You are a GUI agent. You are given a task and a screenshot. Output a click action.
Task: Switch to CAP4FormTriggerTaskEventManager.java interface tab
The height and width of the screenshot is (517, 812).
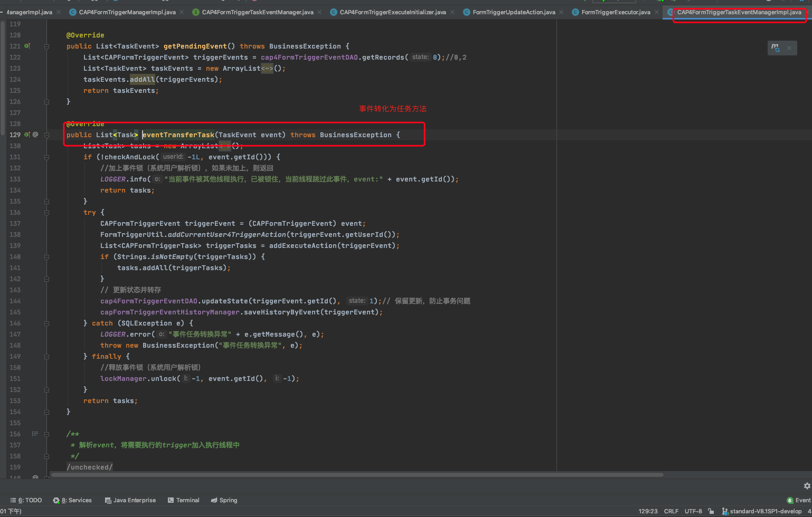(257, 12)
